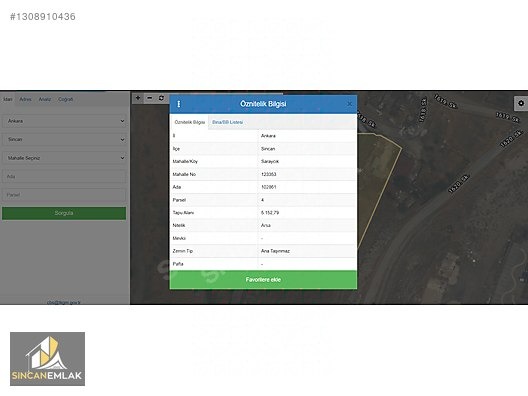Open the İdari tab in the sidebar
The image size is (528, 396).
point(8,99)
